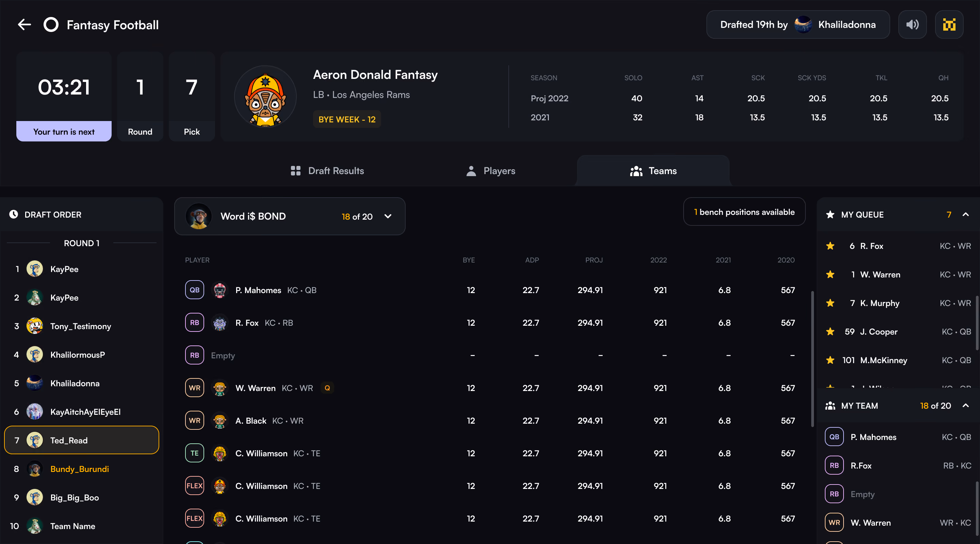
Task: Click BYE WEEK - 12 badge
Action: point(347,119)
